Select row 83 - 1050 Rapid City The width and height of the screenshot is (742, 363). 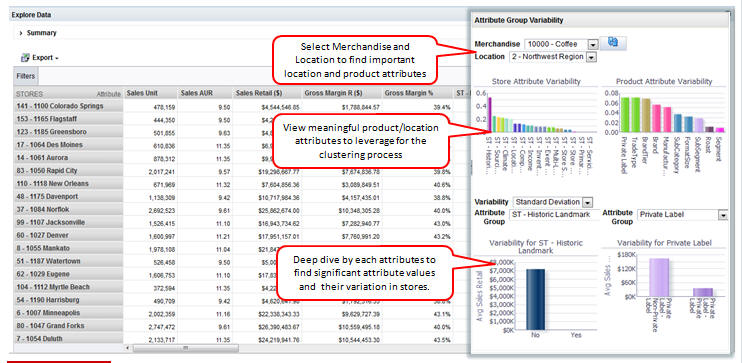69,170
